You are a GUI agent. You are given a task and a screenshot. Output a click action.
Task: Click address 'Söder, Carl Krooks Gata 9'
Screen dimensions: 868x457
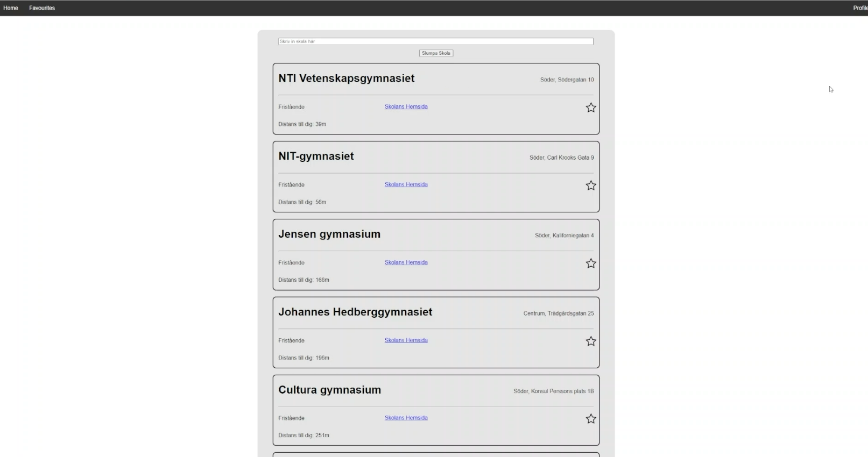pyautogui.click(x=562, y=158)
